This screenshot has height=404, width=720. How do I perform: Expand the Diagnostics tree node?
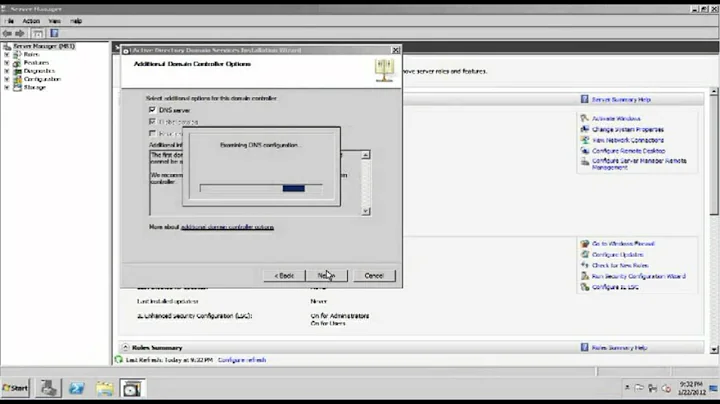(x=6, y=71)
